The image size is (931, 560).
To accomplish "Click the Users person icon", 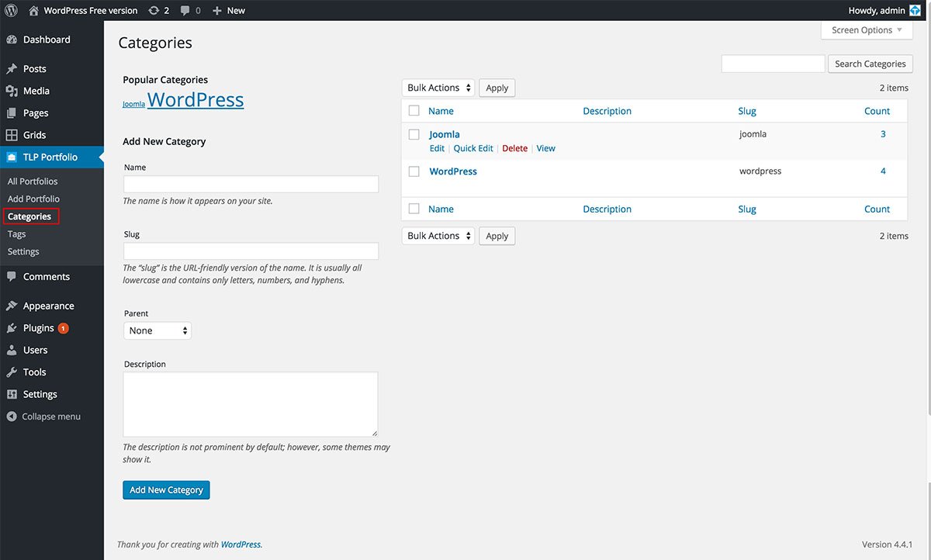I will (x=12, y=350).
